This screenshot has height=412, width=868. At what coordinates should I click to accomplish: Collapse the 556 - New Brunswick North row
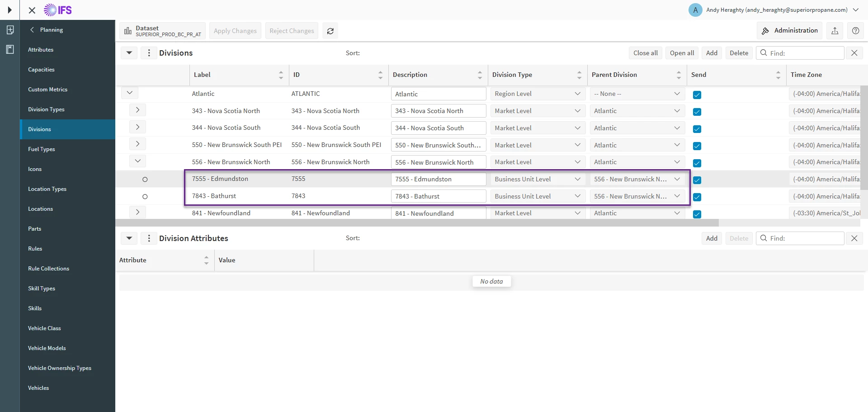click(x=137, y=161)
